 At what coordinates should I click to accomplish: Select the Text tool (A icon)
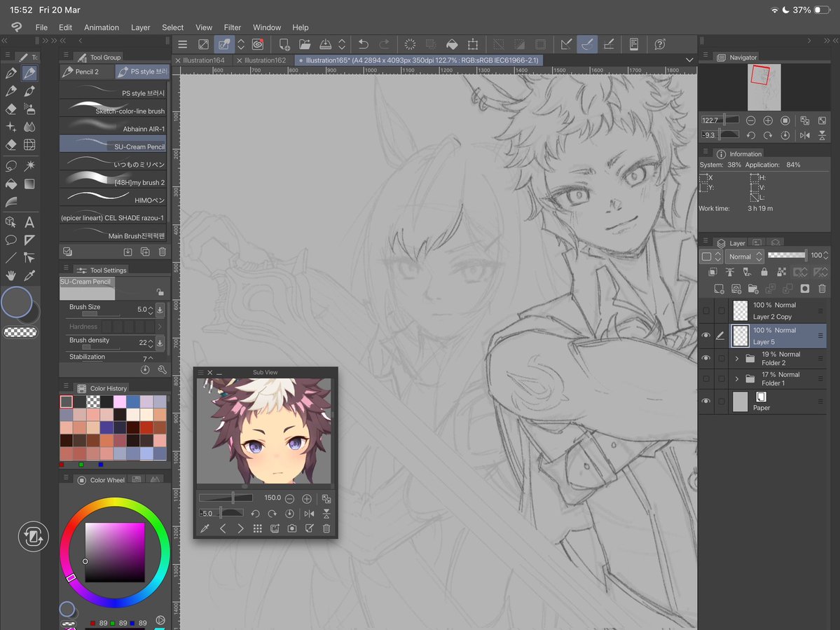pyautogui.click(x=29, y=221)
